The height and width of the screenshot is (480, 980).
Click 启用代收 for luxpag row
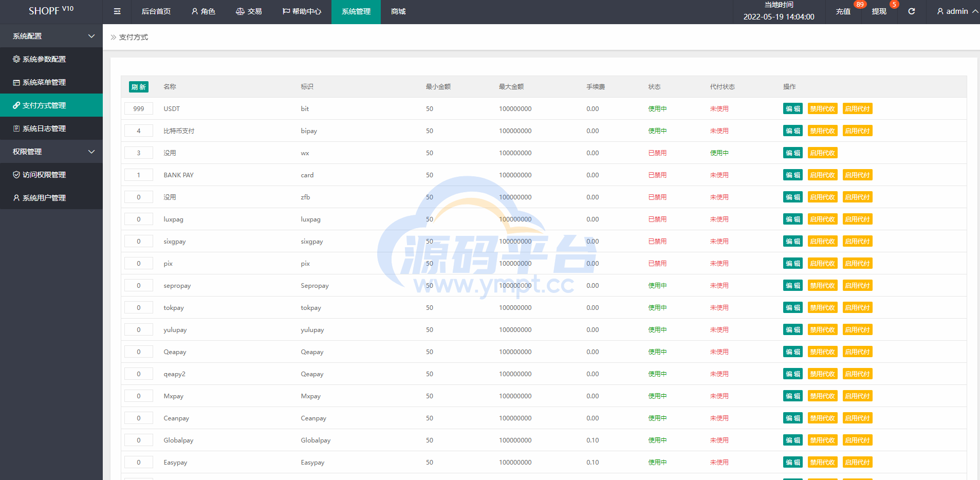823,219
